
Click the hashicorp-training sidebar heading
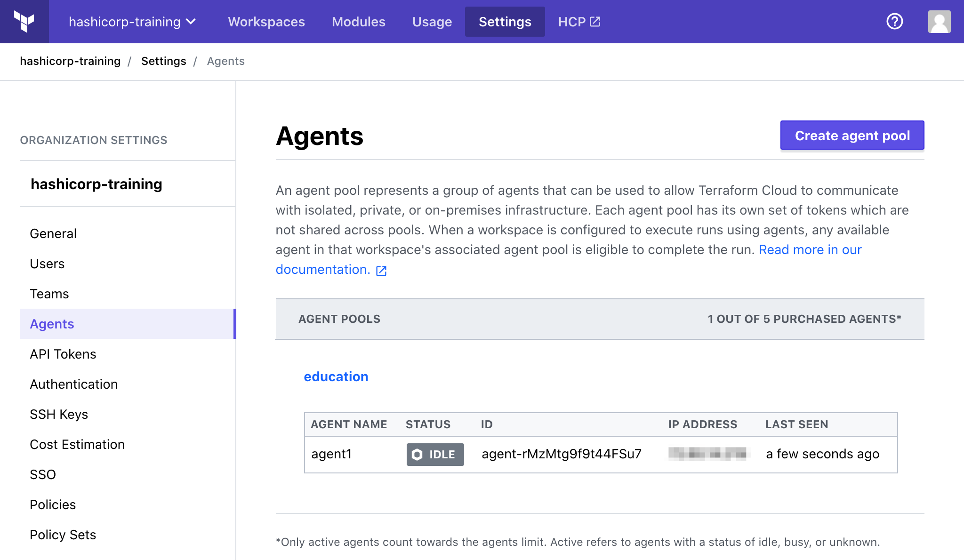(x=96, y=184)
